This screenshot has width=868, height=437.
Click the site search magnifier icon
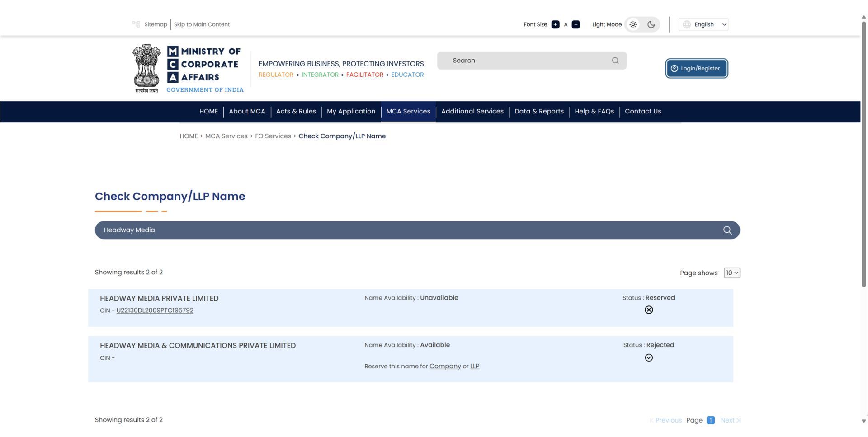point(615,61)
